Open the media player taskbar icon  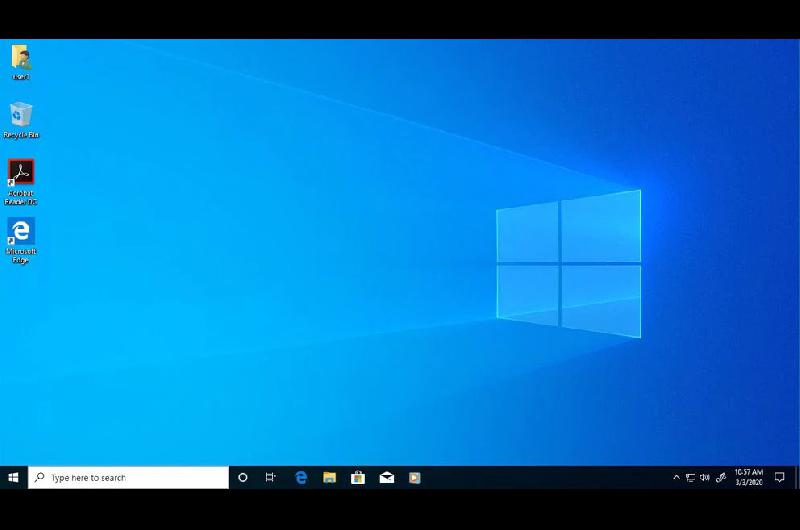(x=415, y=477)
